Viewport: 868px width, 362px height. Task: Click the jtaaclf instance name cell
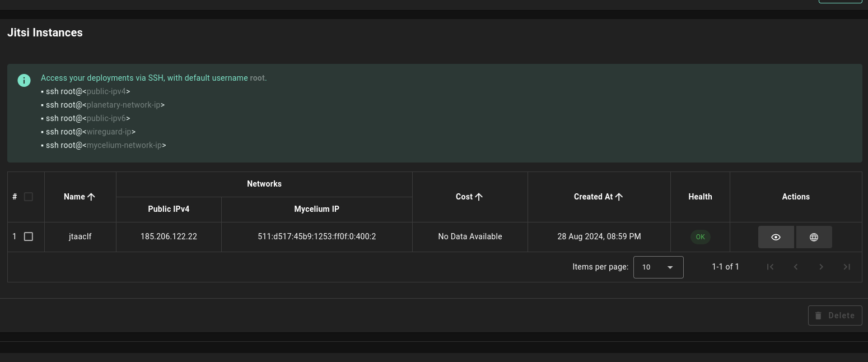(80, 236)
